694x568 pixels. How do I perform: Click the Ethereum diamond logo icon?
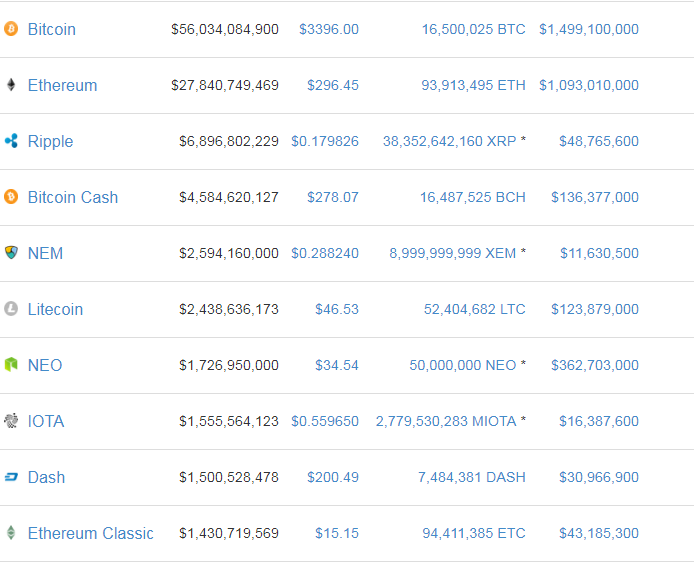tap(11, 85)
